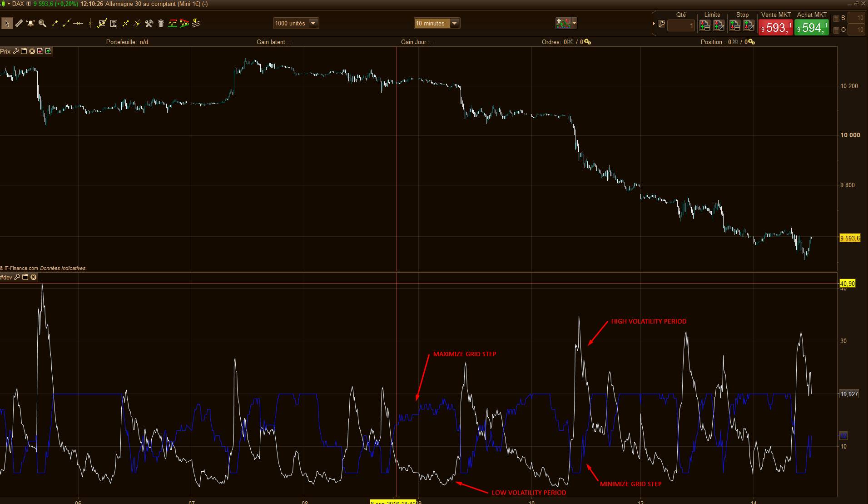
Task: Collapse the order panel side arrow
Action: 654,23
